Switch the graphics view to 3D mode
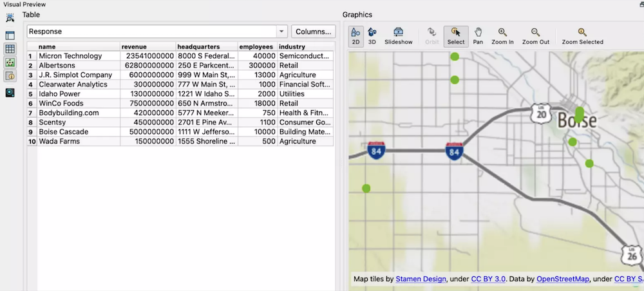The height and width of the screenshot is (291, 644). pyautogui.click(x=372, y=35)
